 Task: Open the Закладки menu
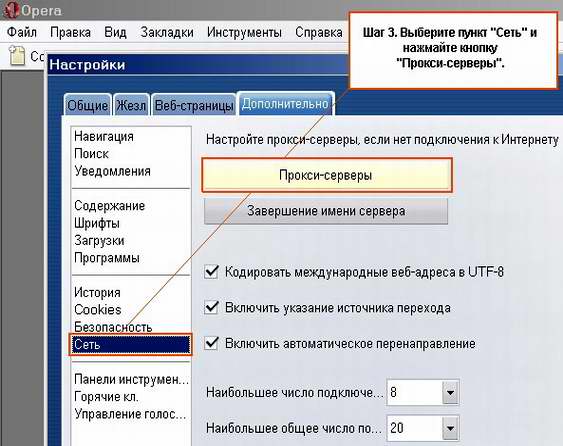[x=167, y=32]
